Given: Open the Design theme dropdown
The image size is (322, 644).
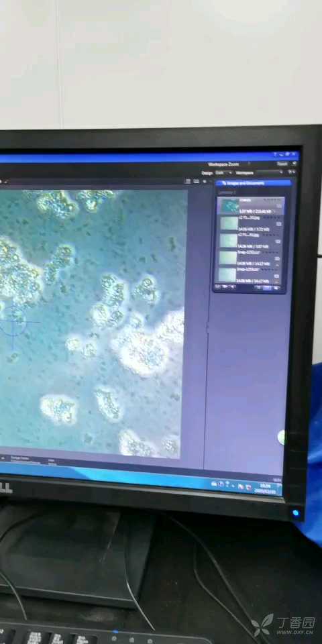Looking at the screenshot, I should click(224, 172).
